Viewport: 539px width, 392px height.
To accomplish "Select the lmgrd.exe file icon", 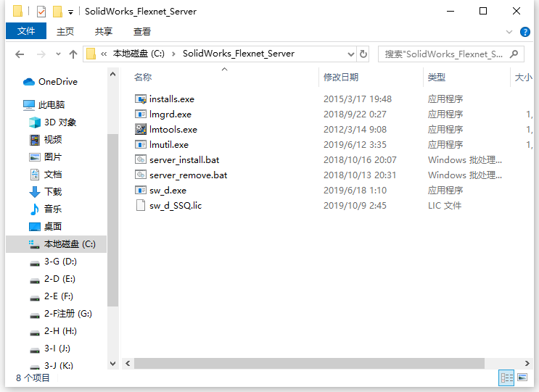I will 140,114.
